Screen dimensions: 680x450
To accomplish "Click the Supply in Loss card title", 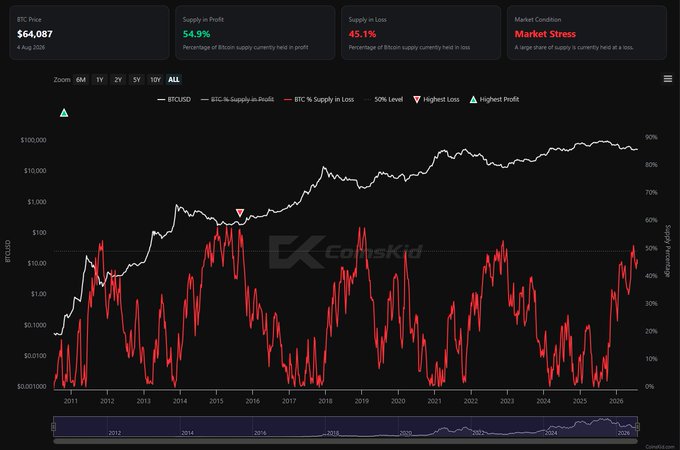I will [367, 20].
